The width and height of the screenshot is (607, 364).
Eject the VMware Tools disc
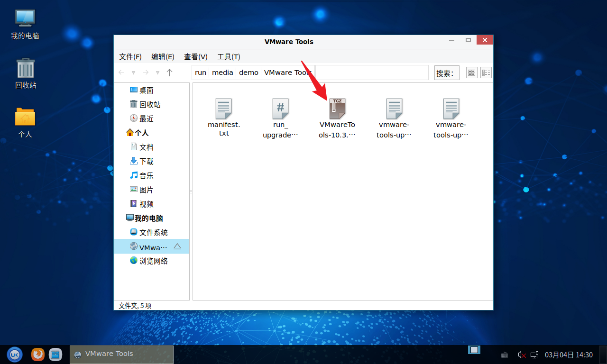177,246
